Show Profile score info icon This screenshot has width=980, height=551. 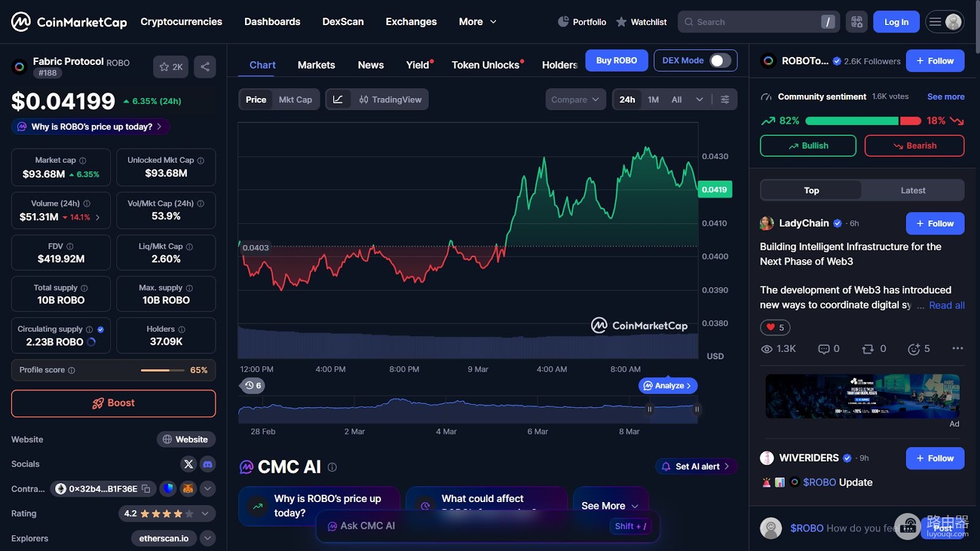tap(72, 370)
